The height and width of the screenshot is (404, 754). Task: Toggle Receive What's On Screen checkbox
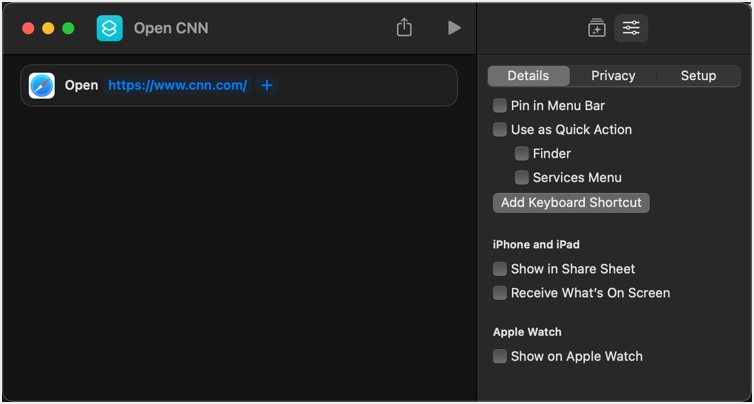tap(500, 293)
